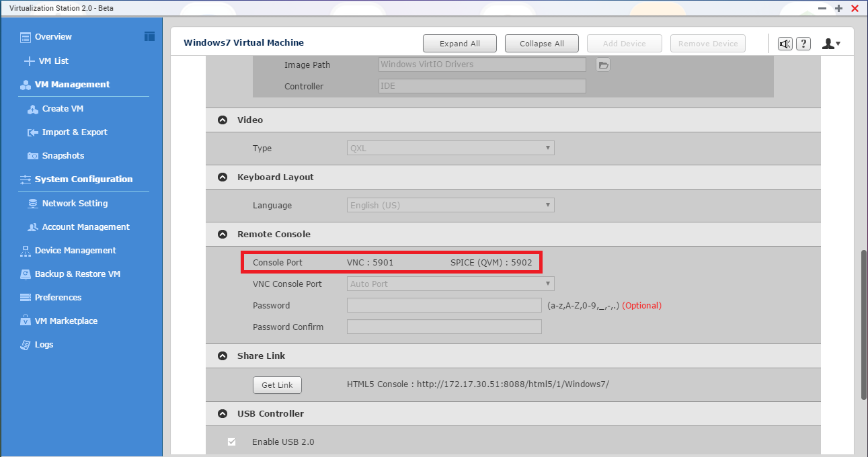Open VM Marketplace in sidebar

(x=66, y=321)
